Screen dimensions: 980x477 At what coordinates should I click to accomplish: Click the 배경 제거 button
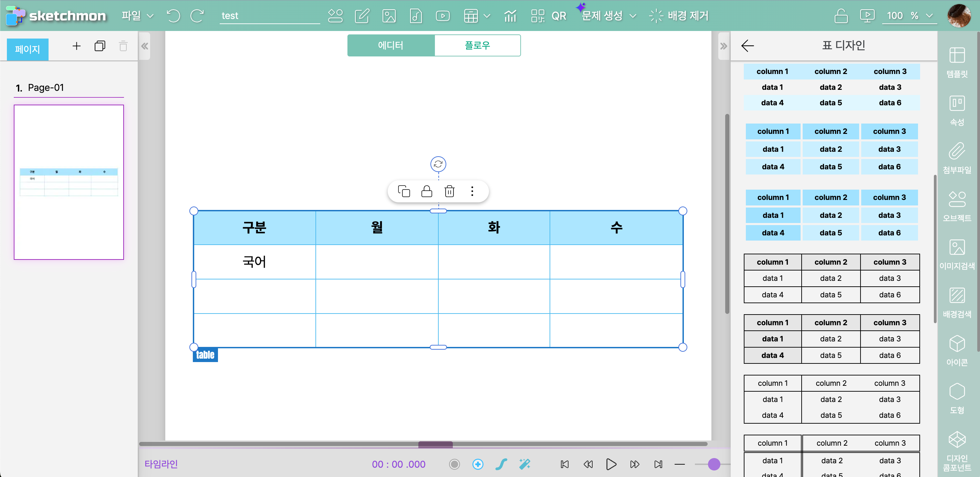pos(679,15)
